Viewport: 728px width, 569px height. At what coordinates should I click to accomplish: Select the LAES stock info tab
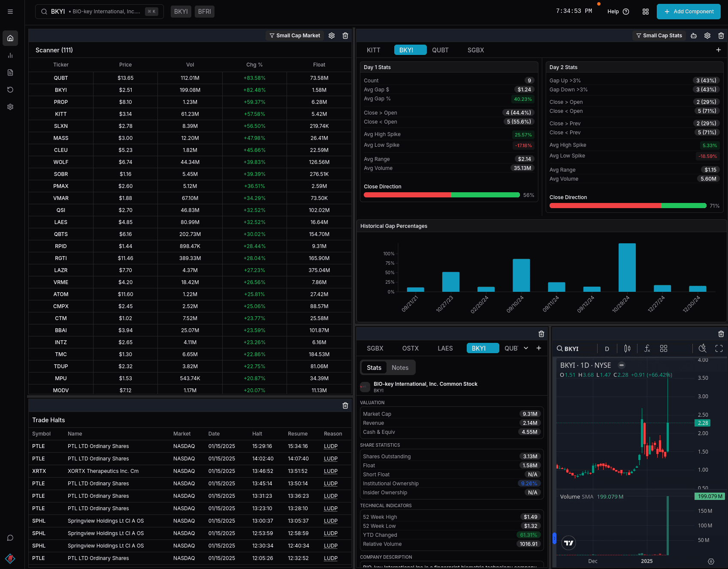click(x=445, y=348)
